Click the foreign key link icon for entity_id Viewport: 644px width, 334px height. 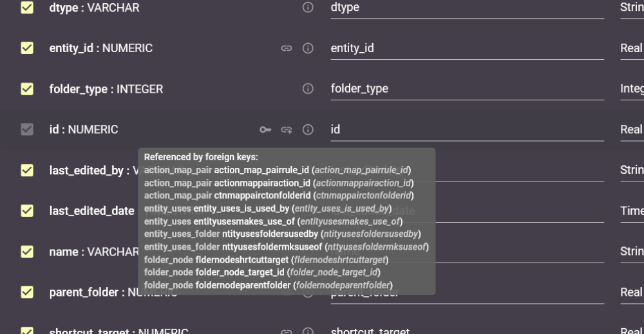[x=287, y=48]
